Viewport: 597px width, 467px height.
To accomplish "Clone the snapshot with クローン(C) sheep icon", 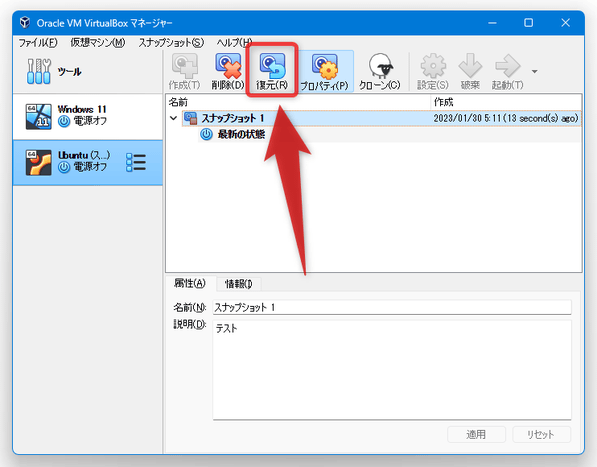I will click(380, 72).
